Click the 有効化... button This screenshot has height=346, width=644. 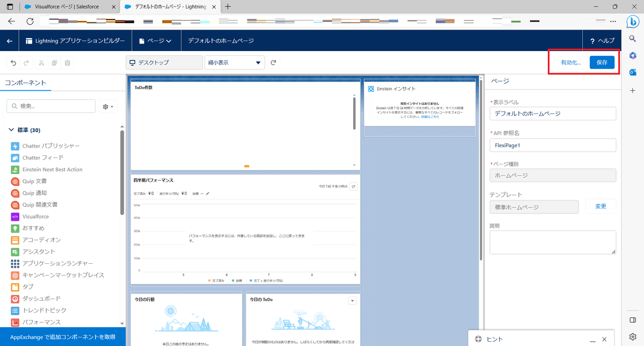tap(571, 62)
